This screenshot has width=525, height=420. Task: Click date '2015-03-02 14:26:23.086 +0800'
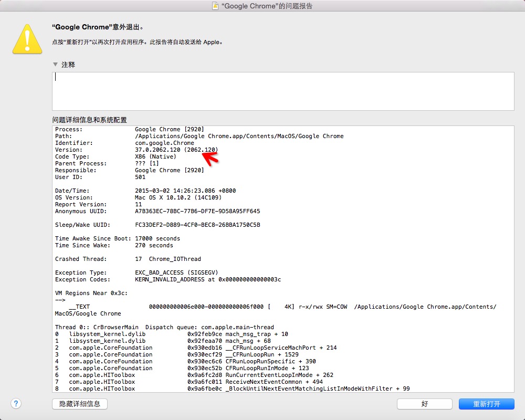[x=185, y=191]
